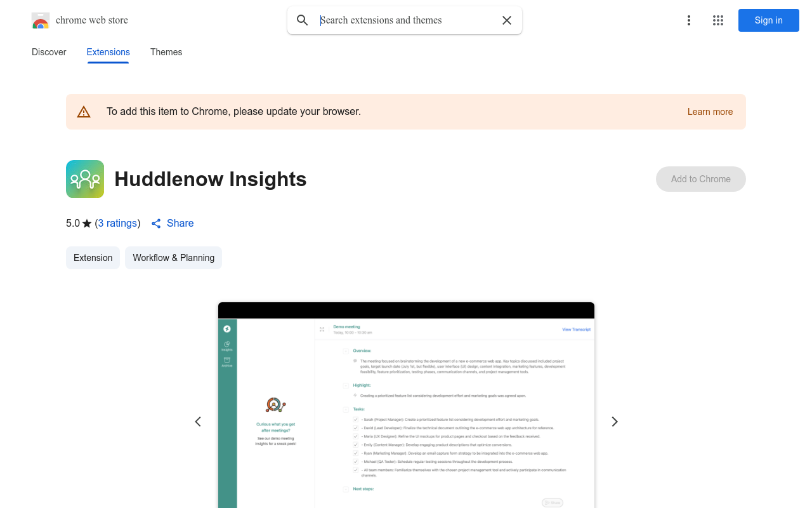
Task: Click the grid icon beside Demo meeting
Action: [x=322, y=330]
